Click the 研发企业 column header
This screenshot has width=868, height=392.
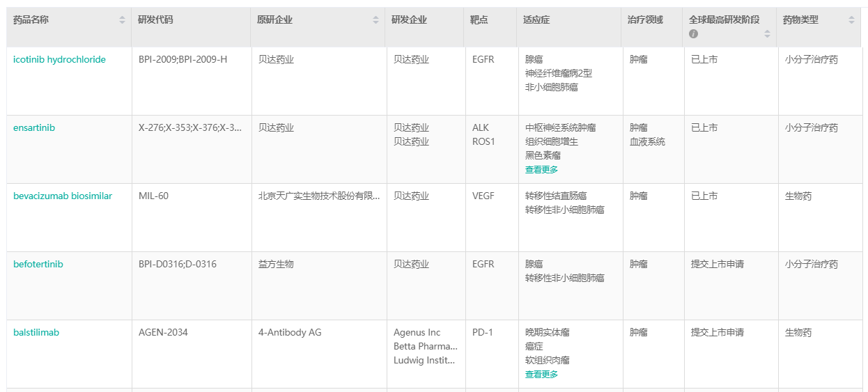point(410,20)
